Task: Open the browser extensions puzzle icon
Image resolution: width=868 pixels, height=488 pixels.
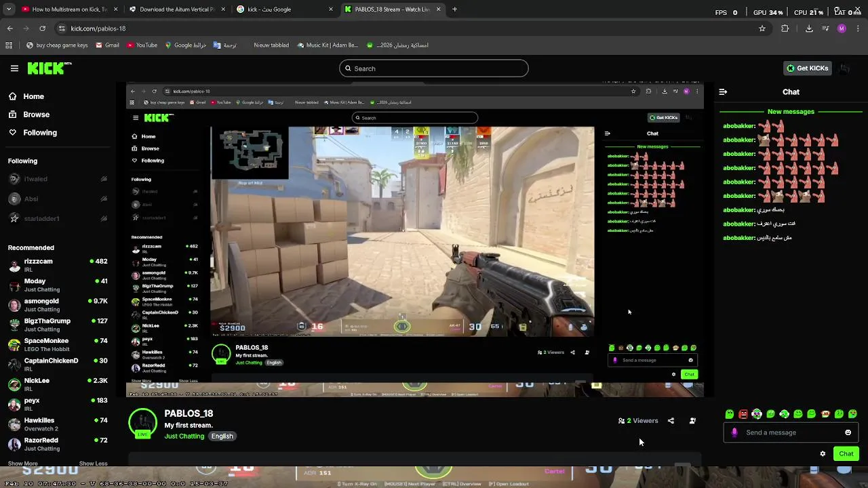Action: point(785,28)
